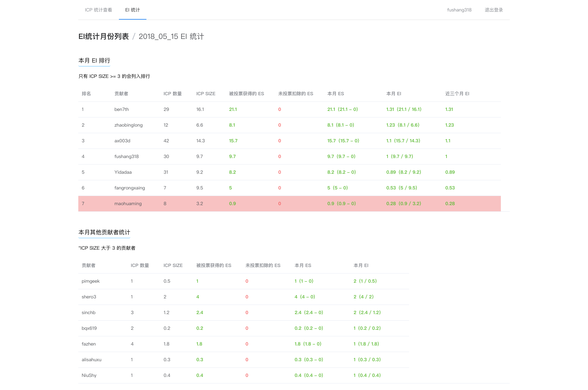Select NiuShy at the bottom of the table

[88, 375]
